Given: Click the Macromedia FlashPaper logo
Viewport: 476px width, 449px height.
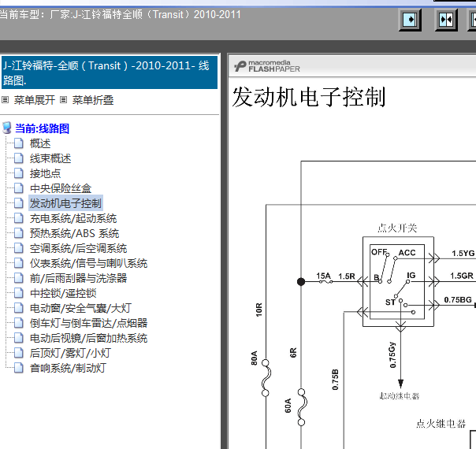Looking at the screenshot, I should (x=267, y=66).
